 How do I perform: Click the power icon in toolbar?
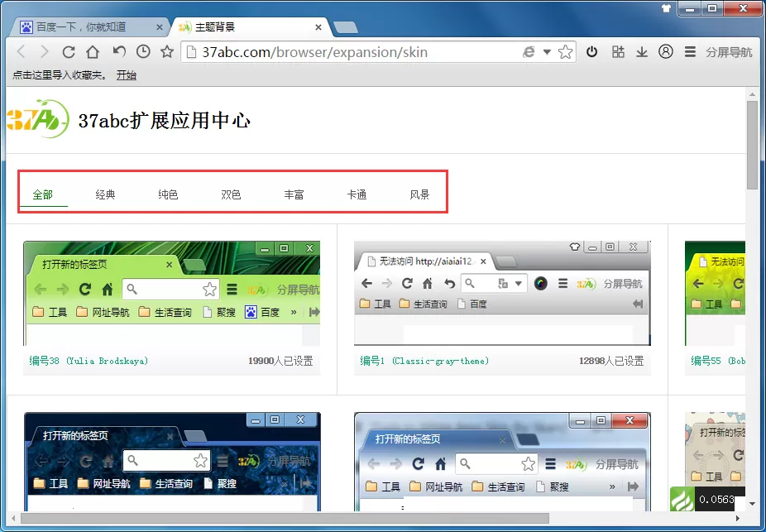[x=592, y=51]
